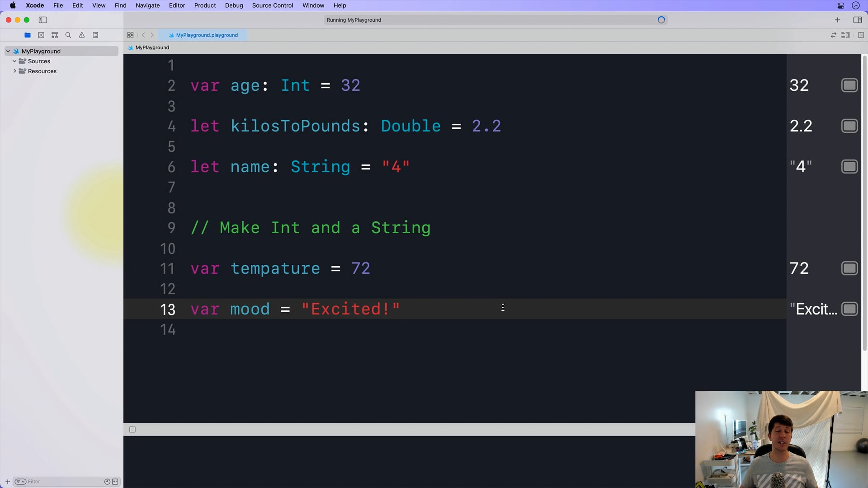This screenshot has width=868, height=488.
Task: Open the Issue navigator warning icon
Action: pyautogui.click(x=82, y=35)
